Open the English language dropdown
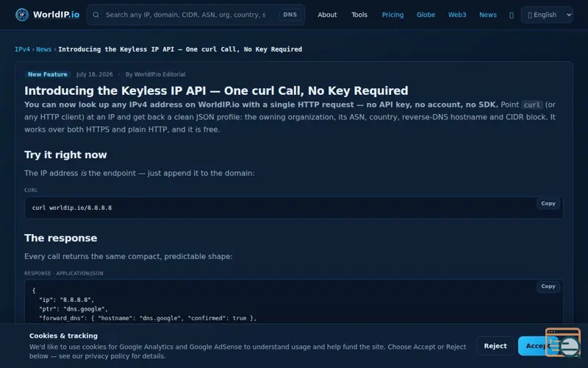The image size is (588, 368). pos(547,15)
